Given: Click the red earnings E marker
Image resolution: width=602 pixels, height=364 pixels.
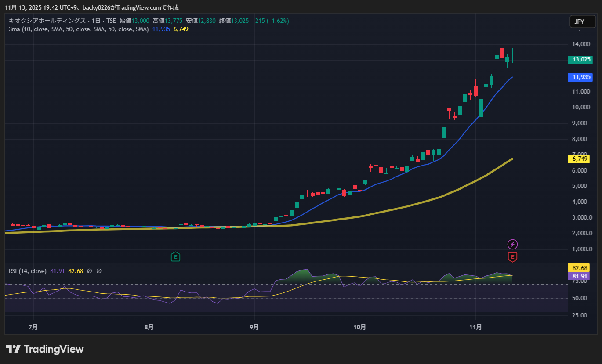Looking at the screenshot, I should 512,257.
